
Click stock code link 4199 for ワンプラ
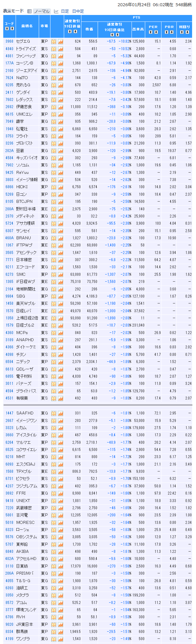pyautogui.click(x=9, y=639)
